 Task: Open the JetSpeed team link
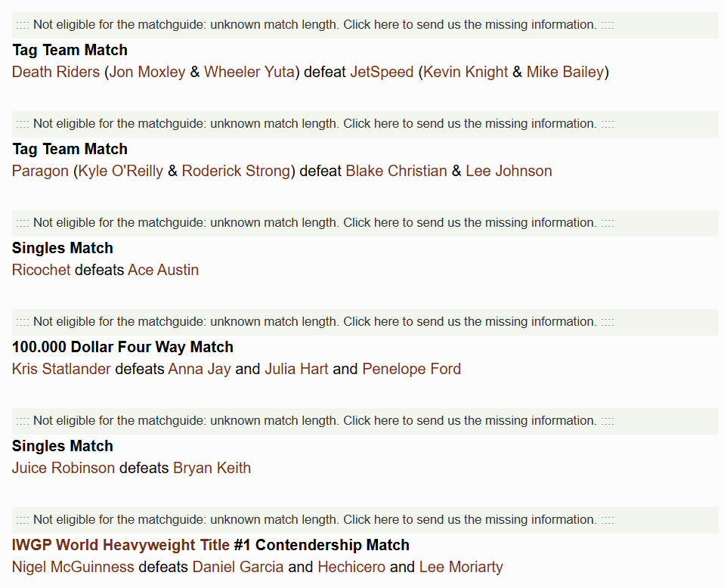pyautogui.click(x=382, y=72)
